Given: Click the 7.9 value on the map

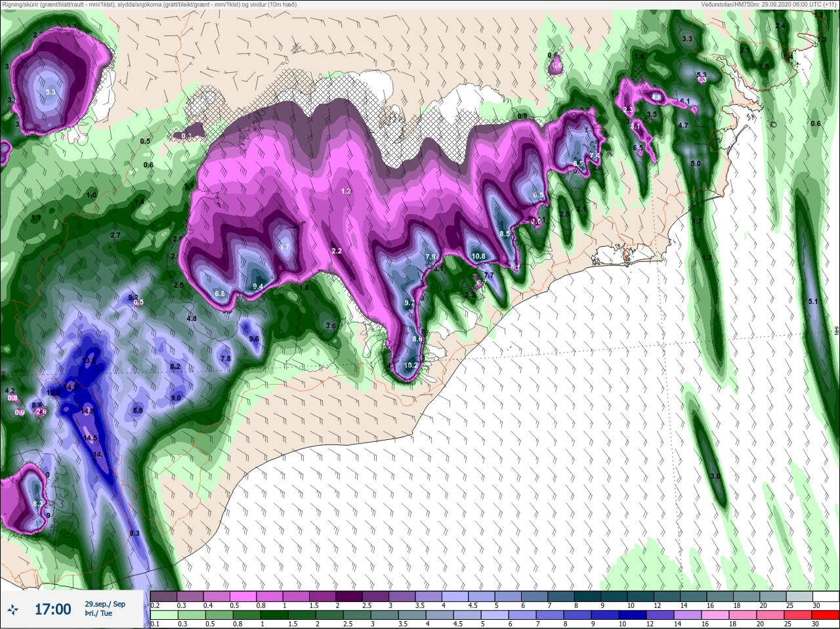Looking at the screenshot, I should pos(431,256).
